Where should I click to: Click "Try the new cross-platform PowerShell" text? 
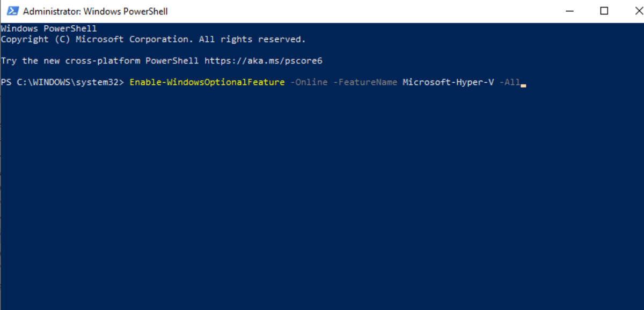[100, 61]
